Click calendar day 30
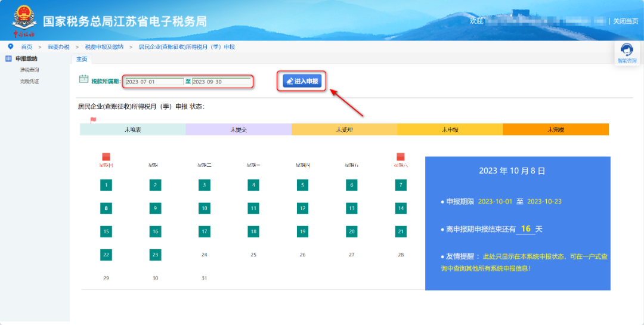Image resolution: width=644 pixels, height=325 pixels. [x=155, y=278]
